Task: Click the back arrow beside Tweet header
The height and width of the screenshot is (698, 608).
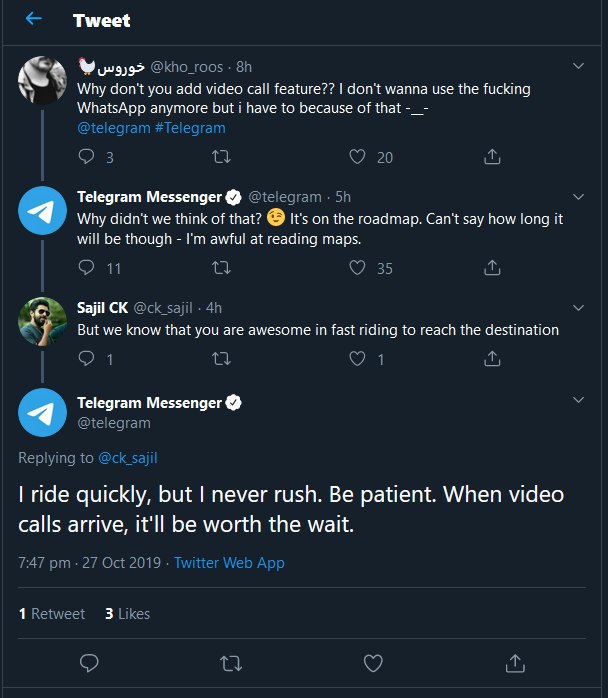Action: point(34,19)
